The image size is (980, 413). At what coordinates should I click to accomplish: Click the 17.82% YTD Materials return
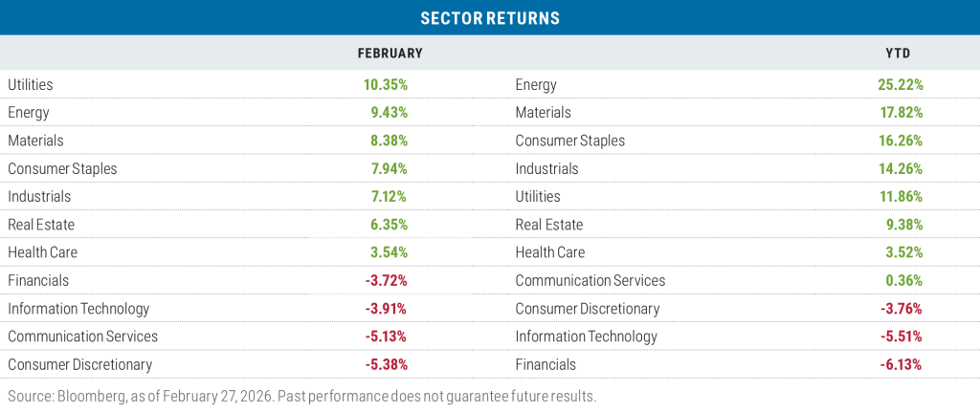click(901, 113)
